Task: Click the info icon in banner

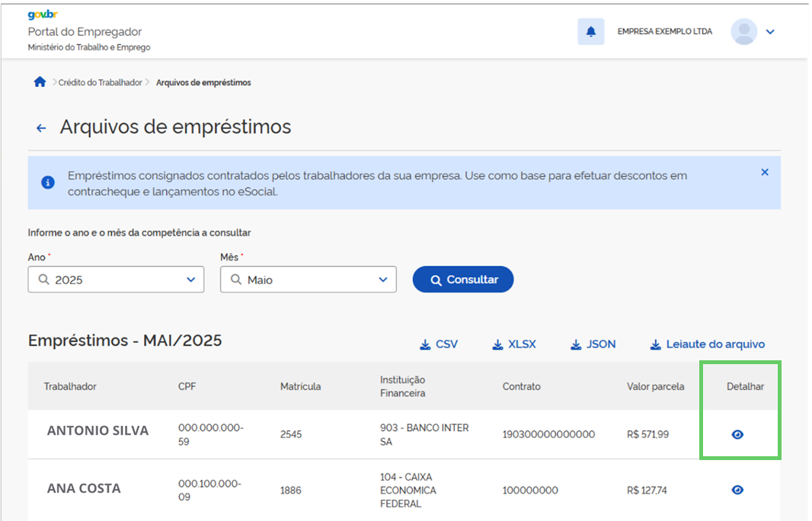Action: pyautogui.click(x=48, y=182)
